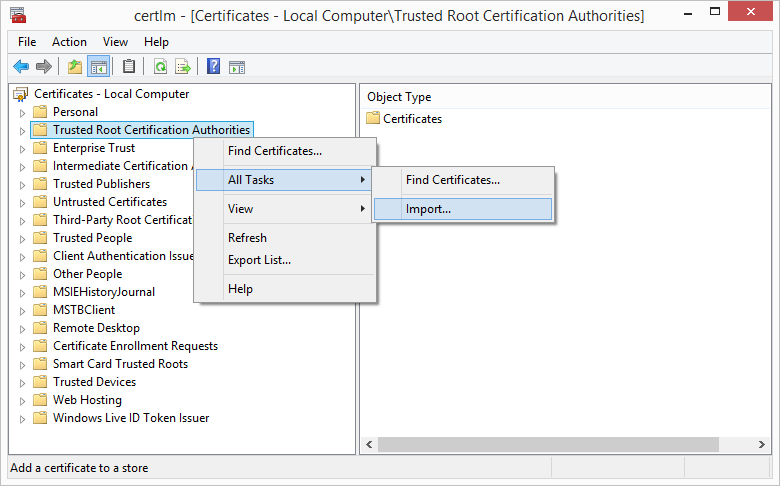Expand the Personal tree node
Screen dimensions: 780x486
pyautogui.click(x=22, y=112)
